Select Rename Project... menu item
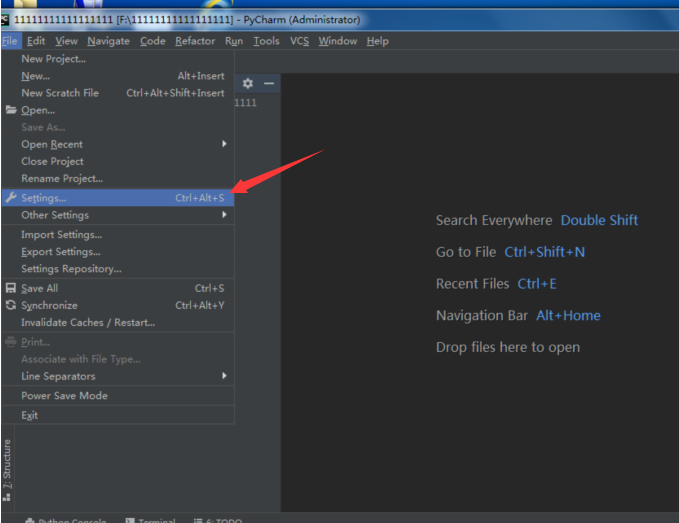The image size is (679, 523). click(x=118, y=178)
